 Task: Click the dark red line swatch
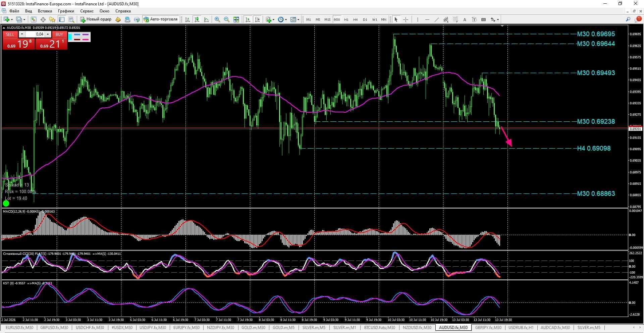pos(77,40)
